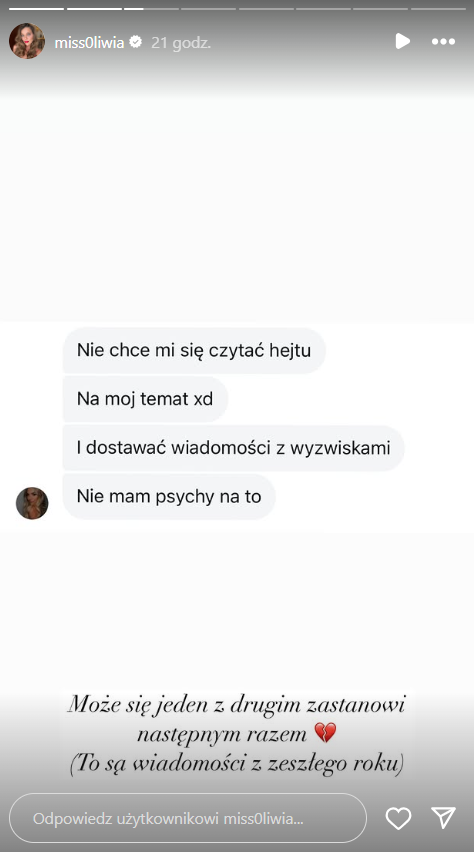Click the broken heart emoji in caption
Viewport: 474px width, 852px height.
pyautogui.click(x=326, y=734)
